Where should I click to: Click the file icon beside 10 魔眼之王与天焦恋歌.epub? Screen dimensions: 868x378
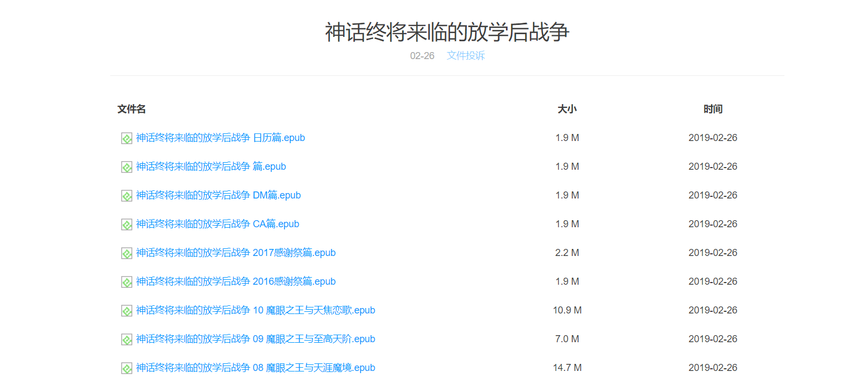[126, 311]
